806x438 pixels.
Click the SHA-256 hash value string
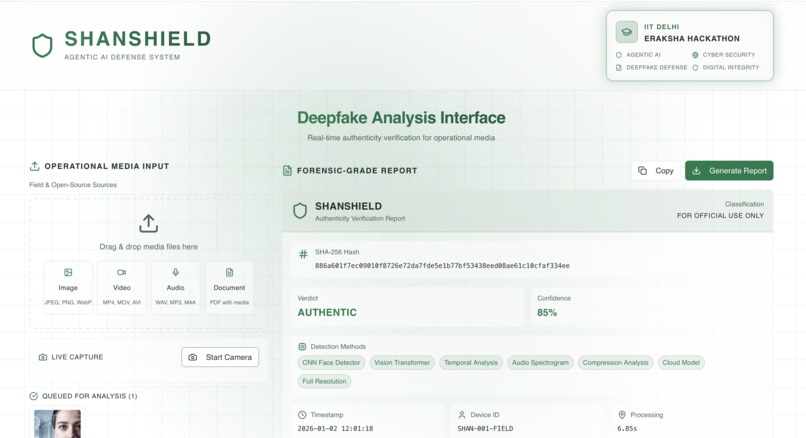pyautogui.click(x=442, y=266)
